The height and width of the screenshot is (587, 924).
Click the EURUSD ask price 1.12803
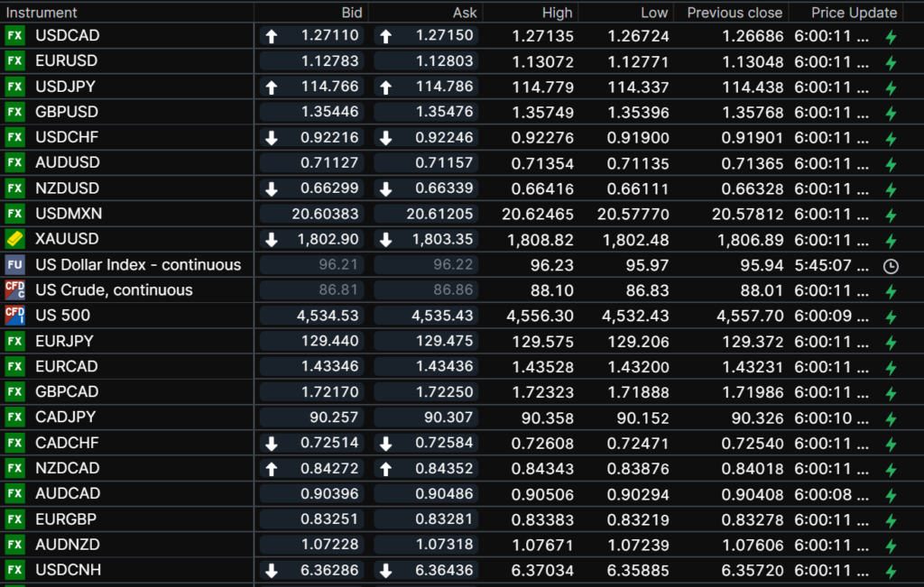tap(446, 61)
